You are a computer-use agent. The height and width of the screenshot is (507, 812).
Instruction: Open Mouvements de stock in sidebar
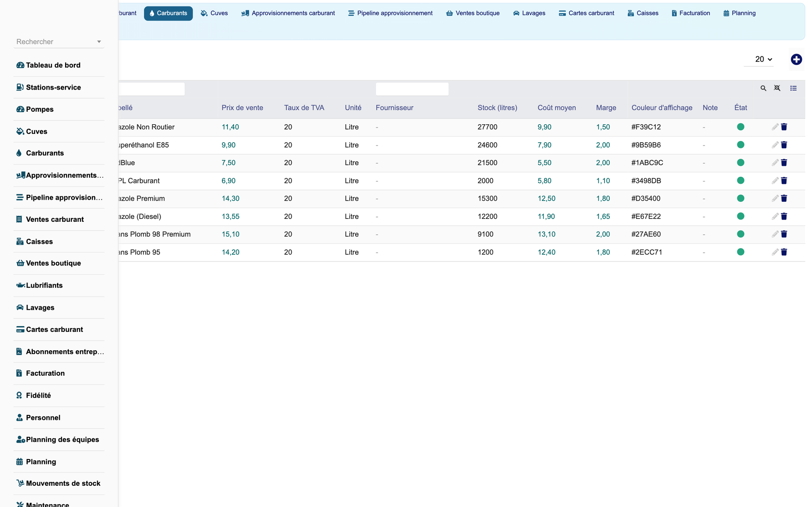coord(59,484)
